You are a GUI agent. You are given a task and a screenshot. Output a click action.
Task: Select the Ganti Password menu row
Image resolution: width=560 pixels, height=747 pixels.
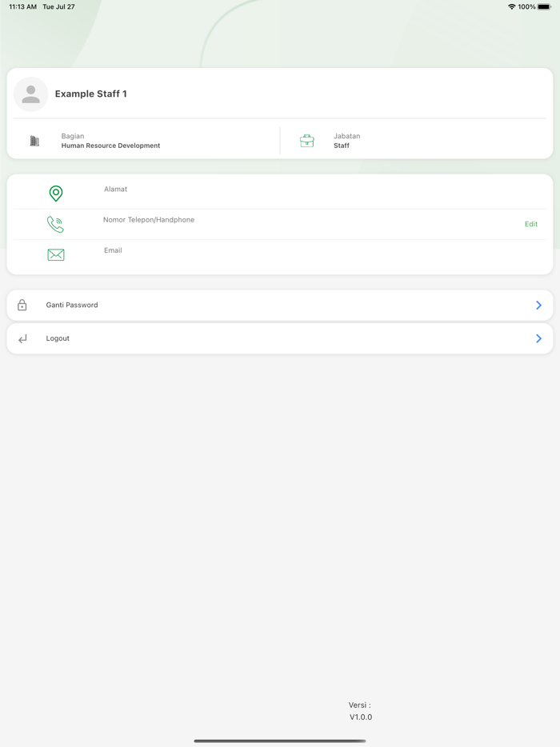(x=279, y=306)
